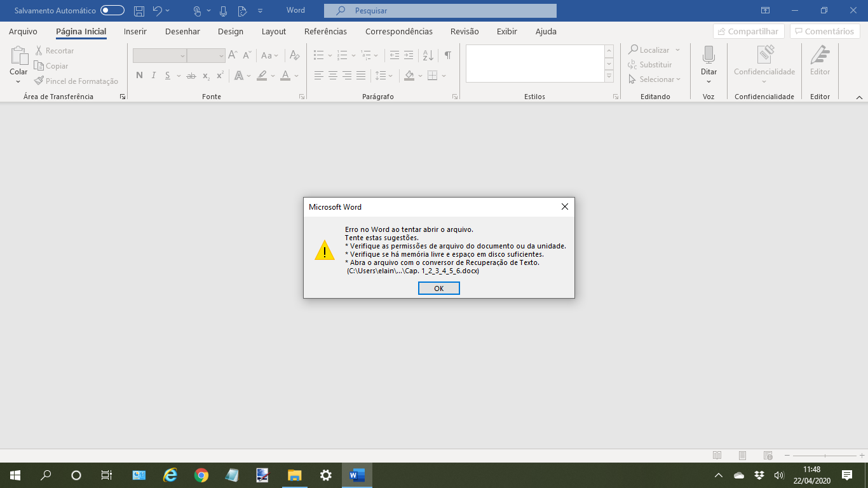Switch to the Revisão tab
Image resolution: width=868 pixels, height=488 pixels.
(465, 31)
